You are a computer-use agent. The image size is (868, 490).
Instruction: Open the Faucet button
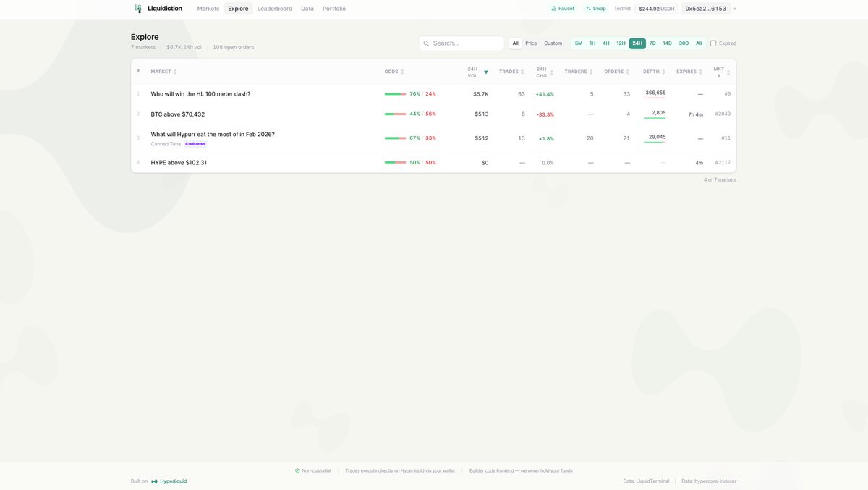click(x=563, y=9)
